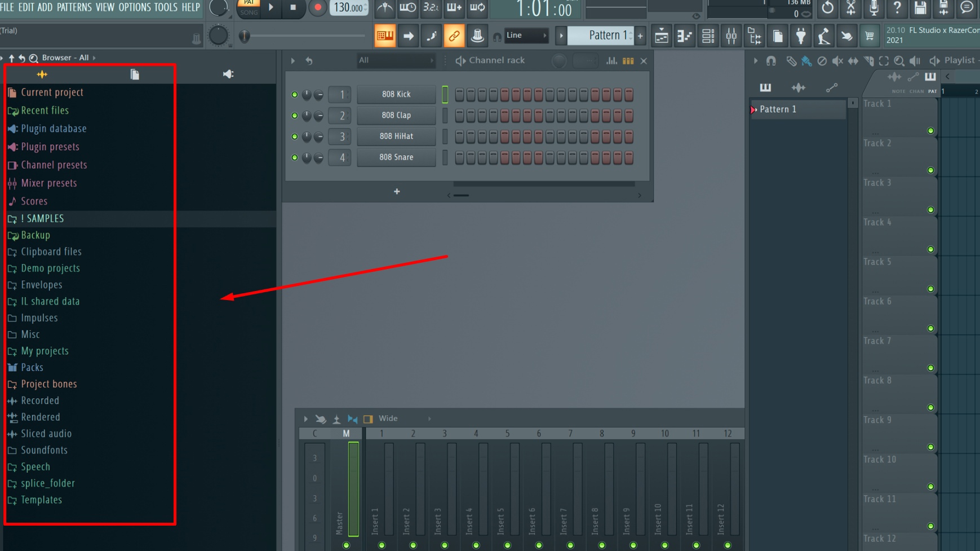Viewport: 980px width, 551px height.
Task: Open the Pattern 1 selector dropdown
Action: click(x=601, y=36)
